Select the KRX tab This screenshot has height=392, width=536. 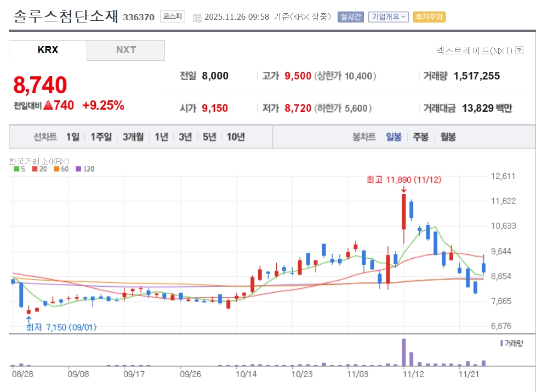pos(48,50)
